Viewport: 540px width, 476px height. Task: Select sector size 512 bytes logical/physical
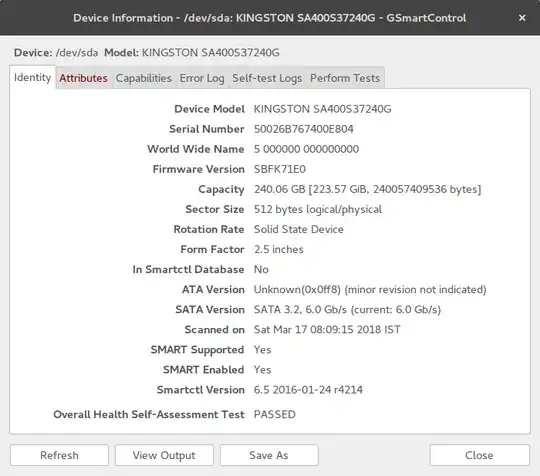pyautogui.click(x=318, y=209)
